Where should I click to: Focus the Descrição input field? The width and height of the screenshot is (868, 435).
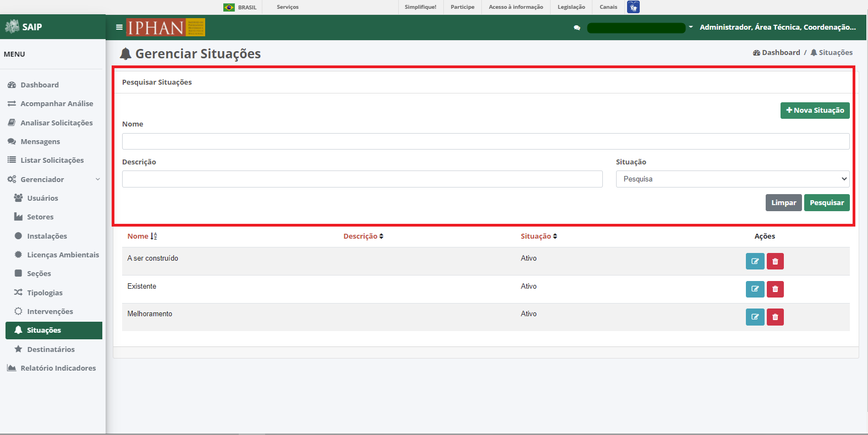click(x=362, y=179)
